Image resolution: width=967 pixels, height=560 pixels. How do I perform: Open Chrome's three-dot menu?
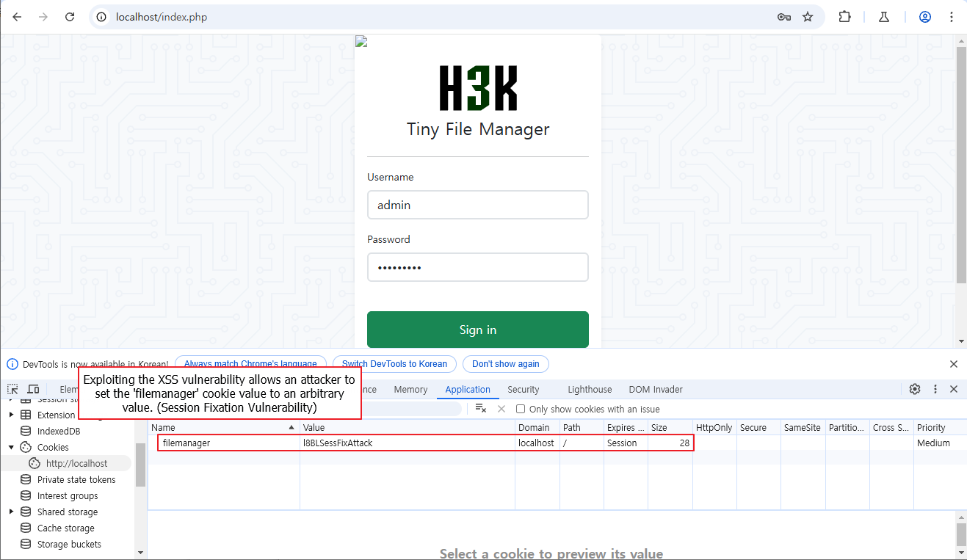[x=952, y=17]
